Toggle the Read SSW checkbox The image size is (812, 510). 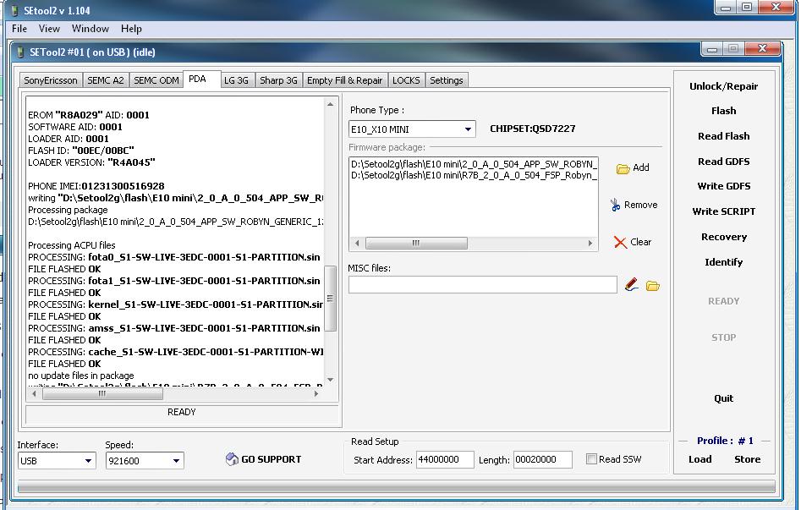pyautogui.click(x=591, y=458)
